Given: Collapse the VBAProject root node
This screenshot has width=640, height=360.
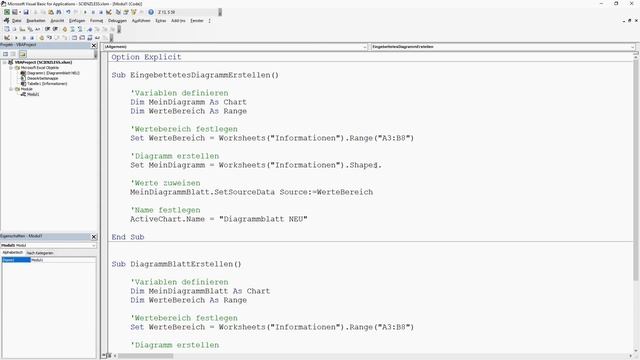Looking at the screenshot, I should [4, 62].
